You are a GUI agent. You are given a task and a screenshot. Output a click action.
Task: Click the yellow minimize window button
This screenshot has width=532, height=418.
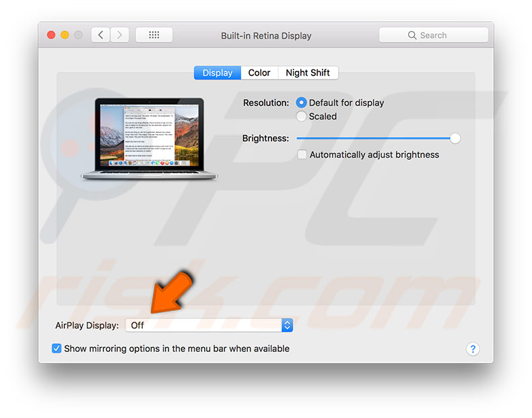65,35
